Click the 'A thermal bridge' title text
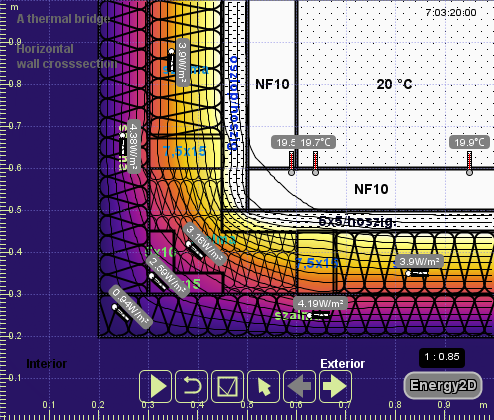Image resolution: width=494 pixels, height=420 pixels. pos(63,19)
